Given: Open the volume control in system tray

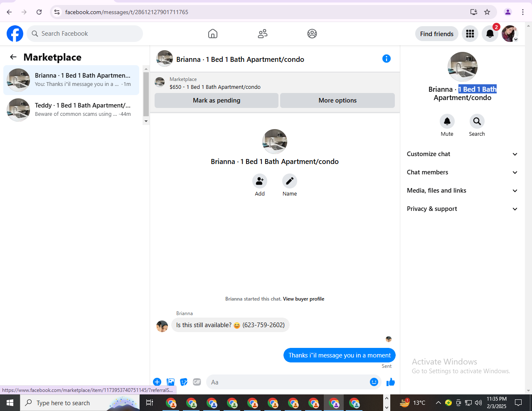Looking at the screenshot, I should click(478, 403).
